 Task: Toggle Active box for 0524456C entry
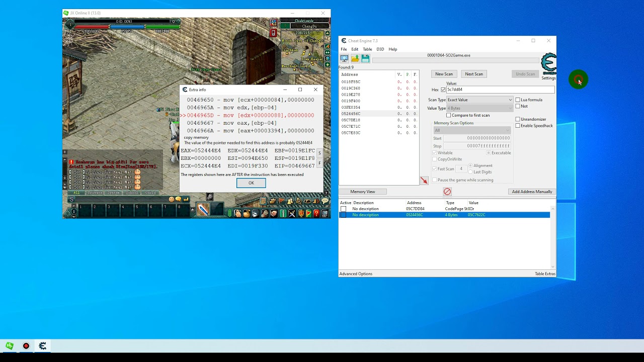point(343,215)
